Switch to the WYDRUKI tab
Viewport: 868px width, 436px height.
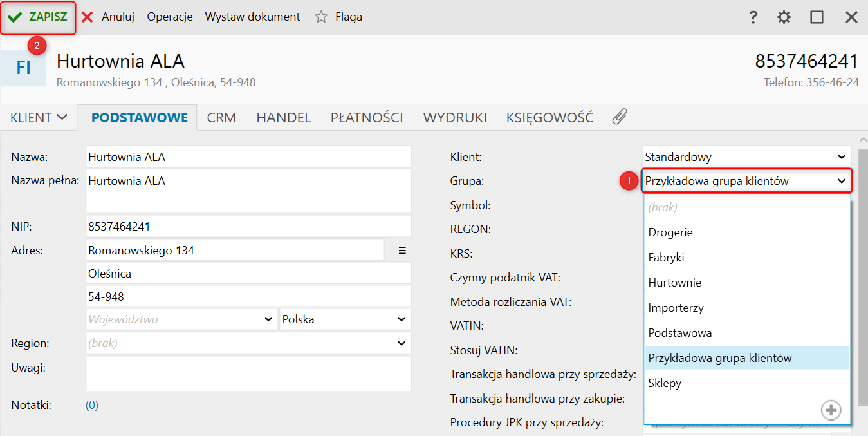tap(455, 118)
